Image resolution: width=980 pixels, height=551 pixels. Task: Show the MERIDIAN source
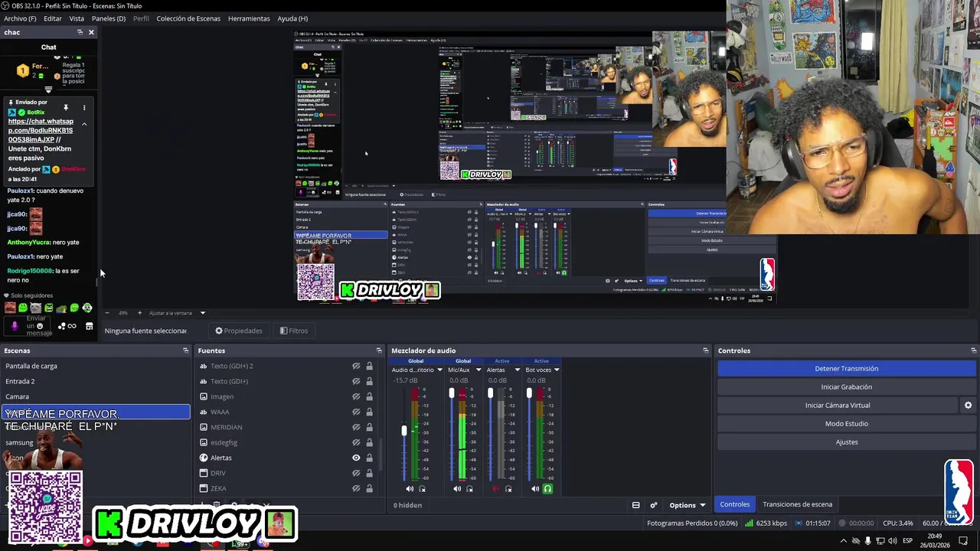point(356,427)
